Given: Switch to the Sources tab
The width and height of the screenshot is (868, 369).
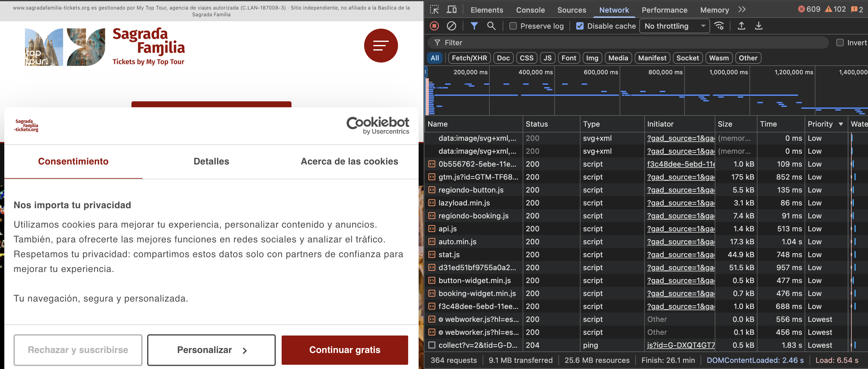Looking at the screenshot, I should (x=572, y=10).
